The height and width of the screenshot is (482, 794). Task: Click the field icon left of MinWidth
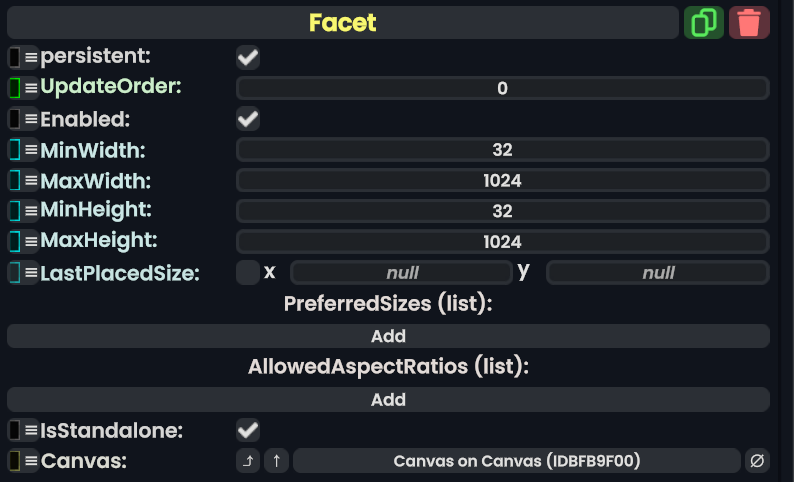click(15, 150)
